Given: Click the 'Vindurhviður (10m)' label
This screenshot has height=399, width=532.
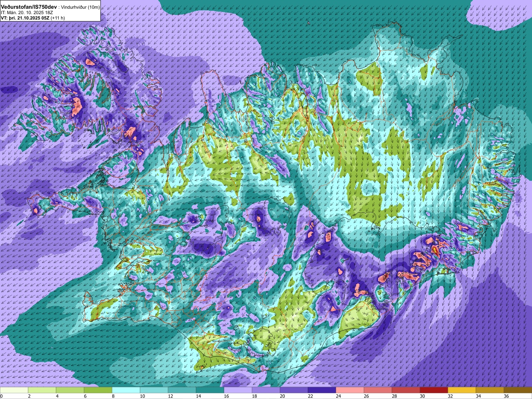Looking at the screenshot, I should click(x=80, y=7).
